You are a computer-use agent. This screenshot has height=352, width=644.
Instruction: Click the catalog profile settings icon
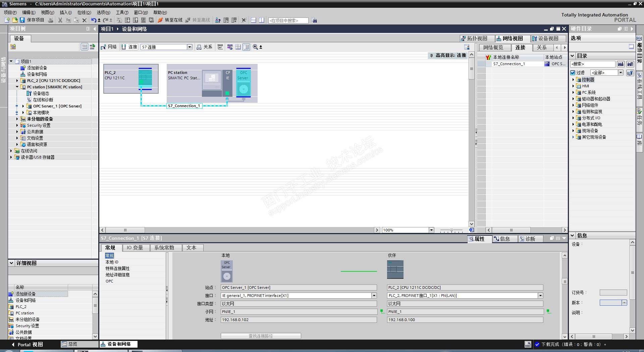coord(630,73)
